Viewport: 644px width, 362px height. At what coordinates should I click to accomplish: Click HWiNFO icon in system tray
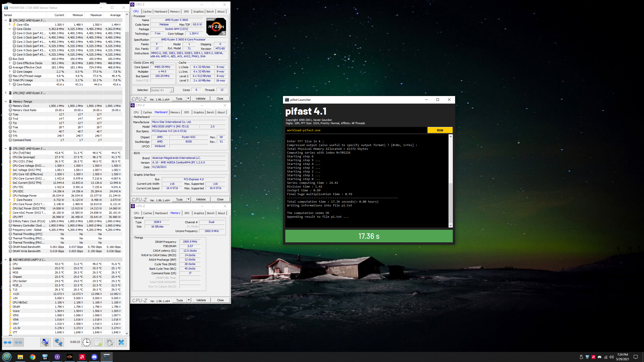tap(587, 357)
